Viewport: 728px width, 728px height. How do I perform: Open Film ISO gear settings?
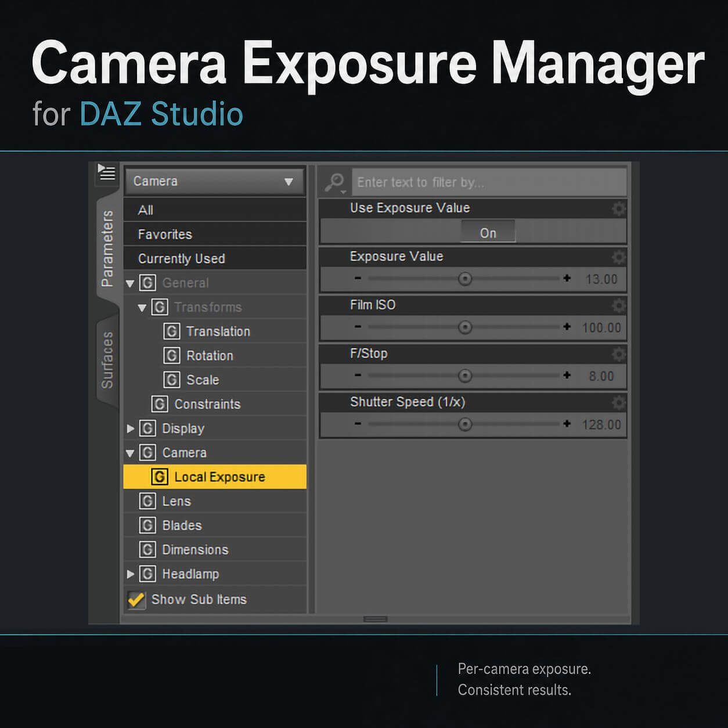[619, 305]
